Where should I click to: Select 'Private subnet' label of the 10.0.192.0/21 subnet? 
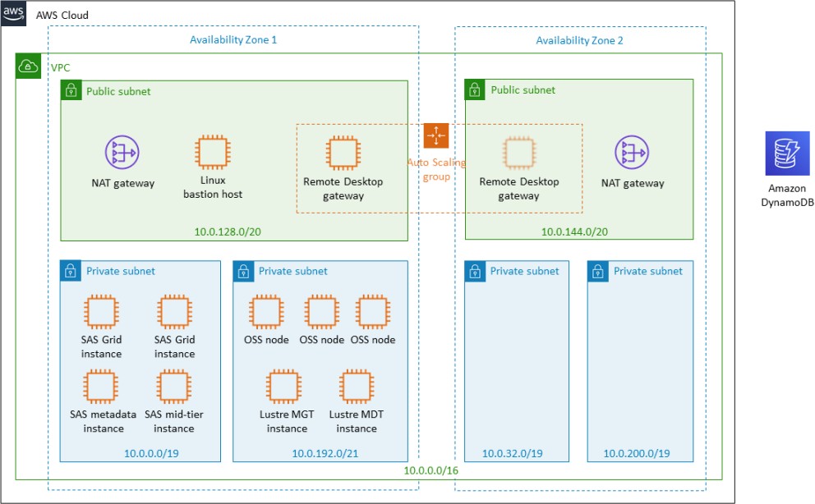coord(293,271)
